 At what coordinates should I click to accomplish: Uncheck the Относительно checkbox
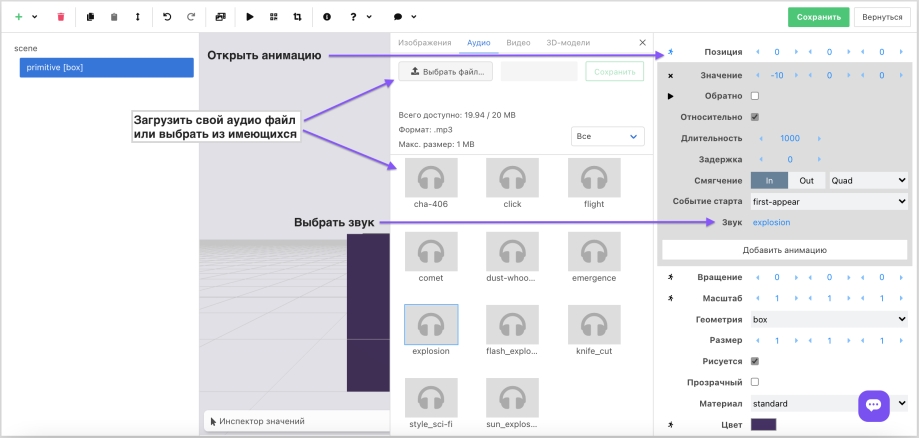[x=755, y=117]
